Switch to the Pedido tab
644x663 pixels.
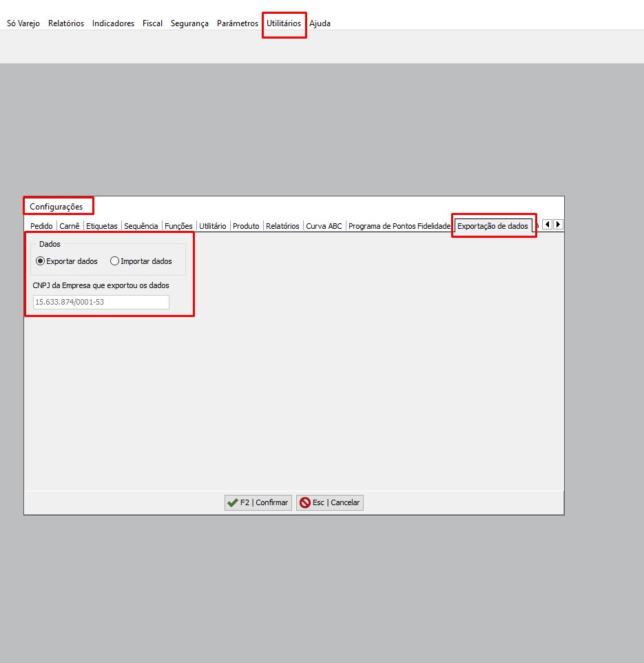pyautogui.click(x=41, y=226)
